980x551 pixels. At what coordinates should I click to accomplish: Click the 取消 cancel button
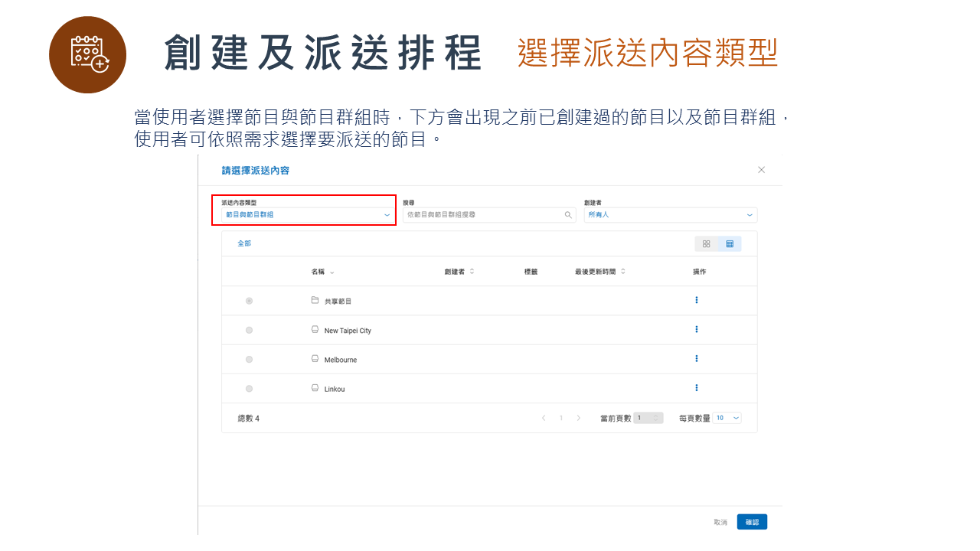720,521
